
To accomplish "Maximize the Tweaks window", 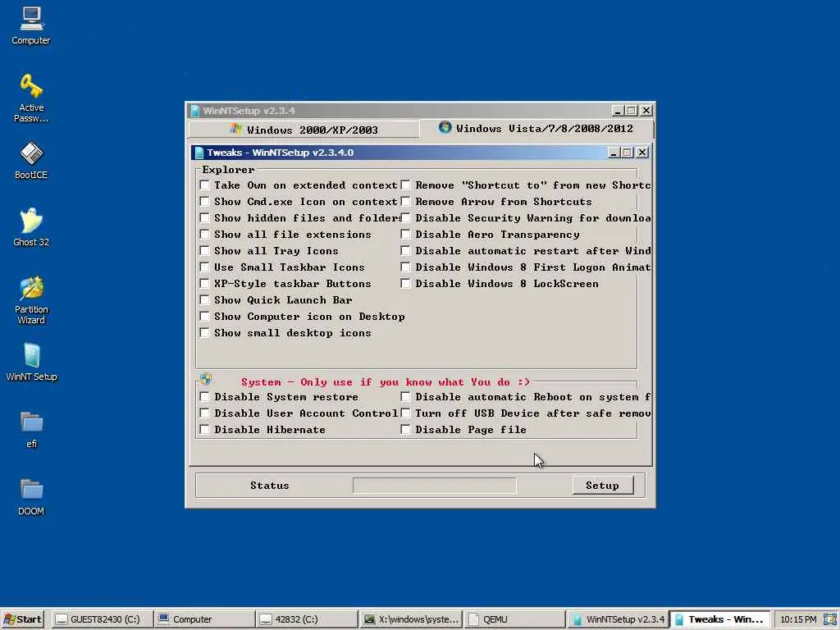I will pyautogui.click(x=628, y=153).
